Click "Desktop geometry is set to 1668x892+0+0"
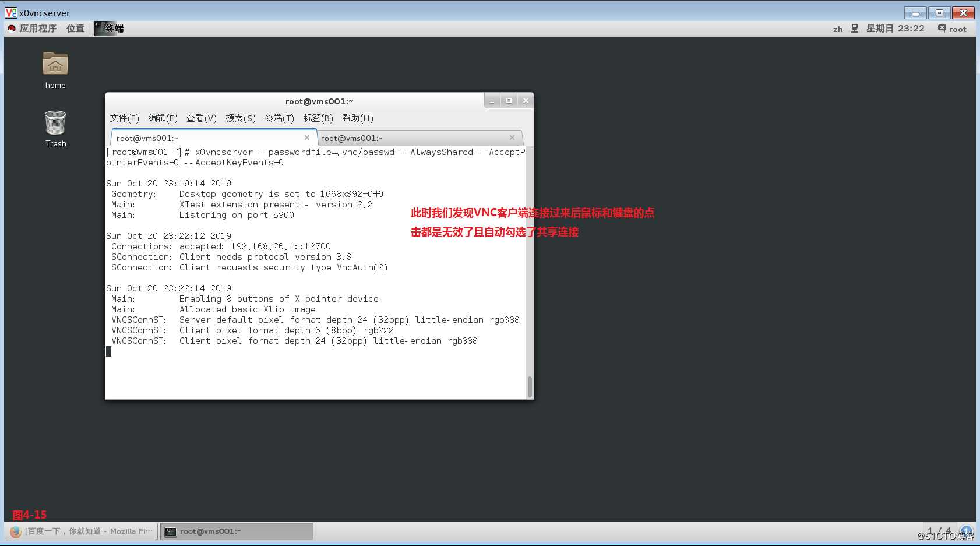The width and height of the screenshot is (980, 546). [x=281, y=194]
